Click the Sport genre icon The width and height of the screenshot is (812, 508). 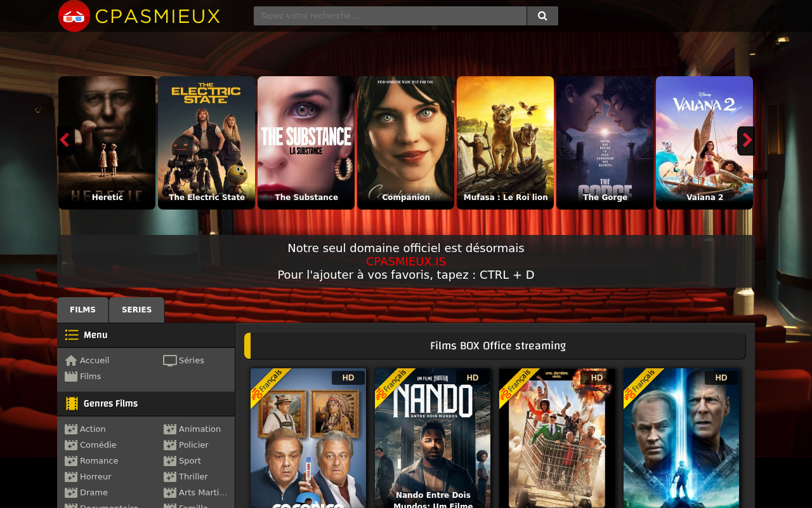[x=170, y=461]
